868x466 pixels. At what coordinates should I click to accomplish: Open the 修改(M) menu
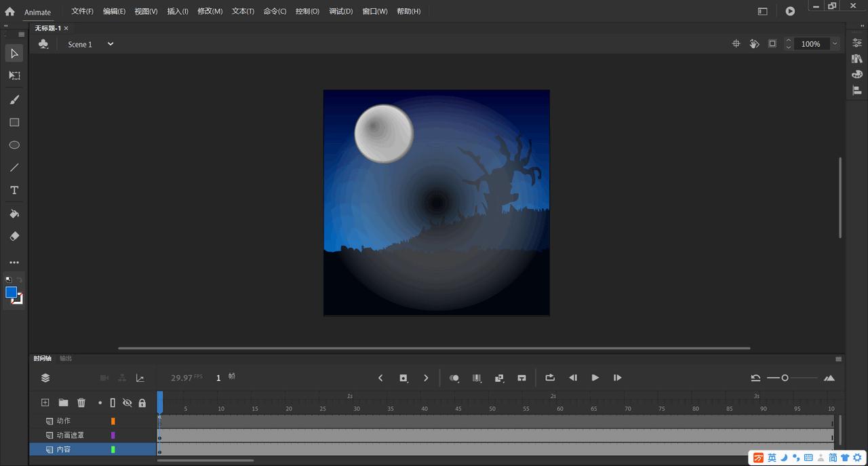210,12
